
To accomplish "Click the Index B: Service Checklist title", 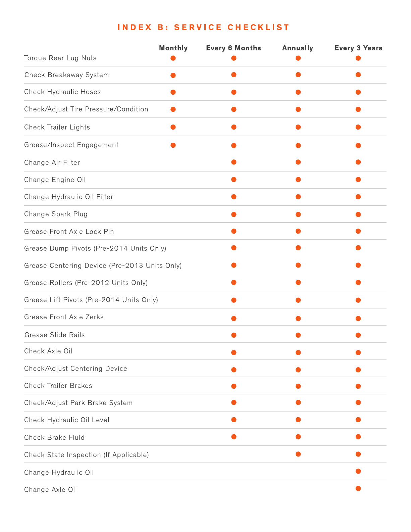I will (203, 27).
